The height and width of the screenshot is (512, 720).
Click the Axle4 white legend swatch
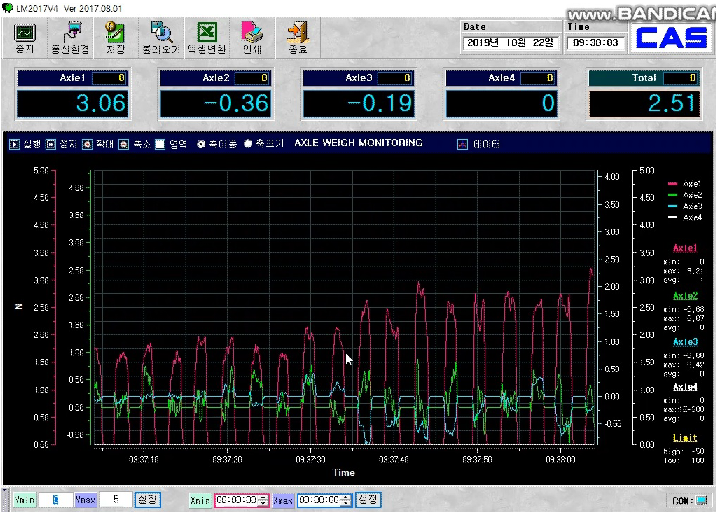[672, 218]
